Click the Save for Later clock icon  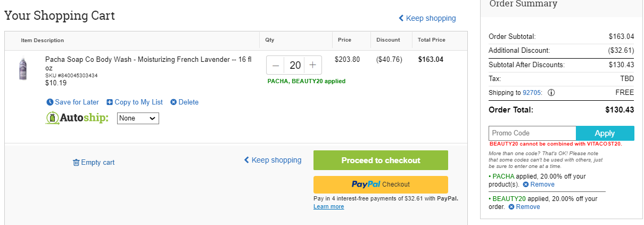(50, 102)
